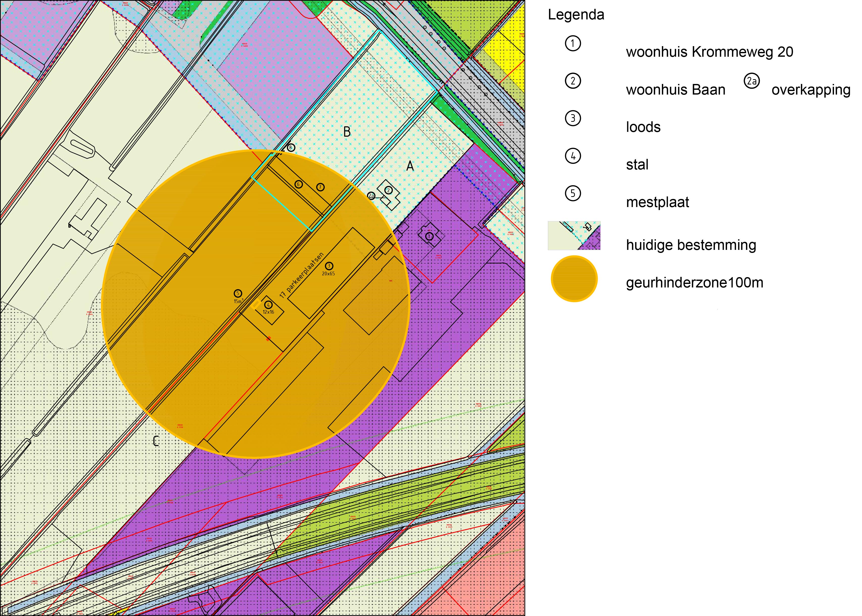This screenshot has width=862, height=616.
Task: Click the 'geurhinderzone100m' legend label
Action: [x=694, y=283]
